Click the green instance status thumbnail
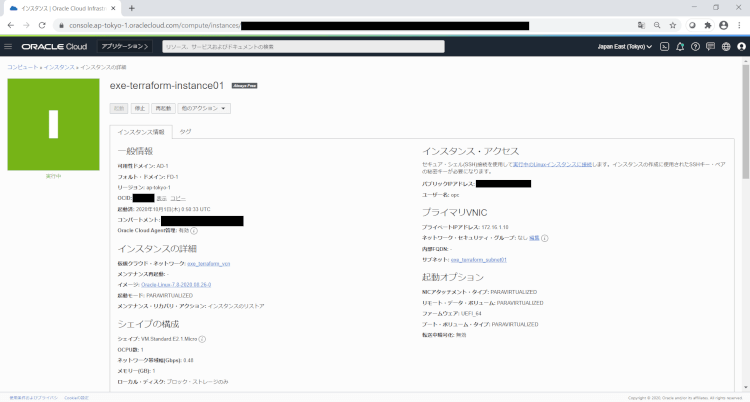The height and width of the screenshot is (402, 750). pos(54,124)
